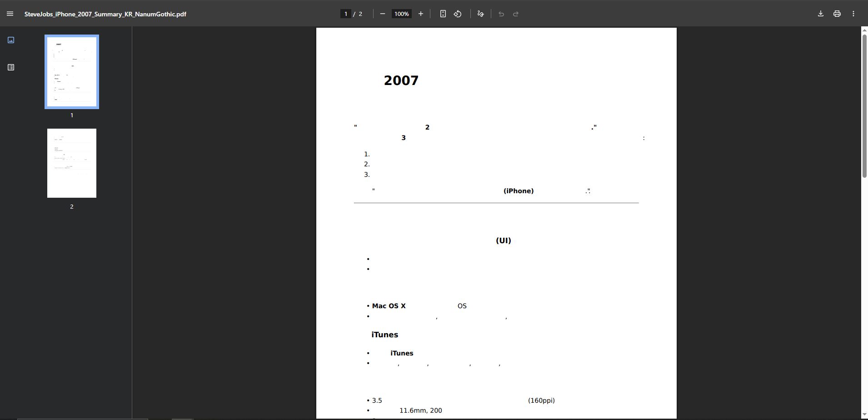Click the scrollbar down arrow

[x=864, y=415]
